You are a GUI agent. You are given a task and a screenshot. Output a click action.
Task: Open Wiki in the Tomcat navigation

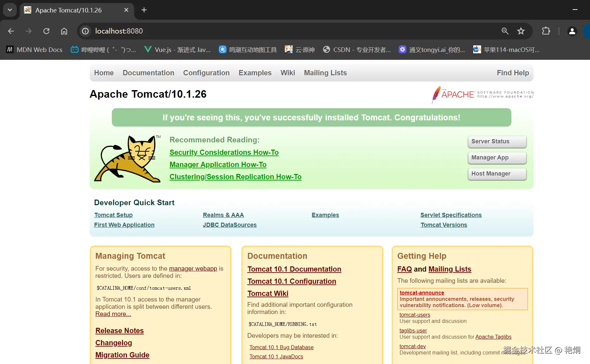pos(288,73)
